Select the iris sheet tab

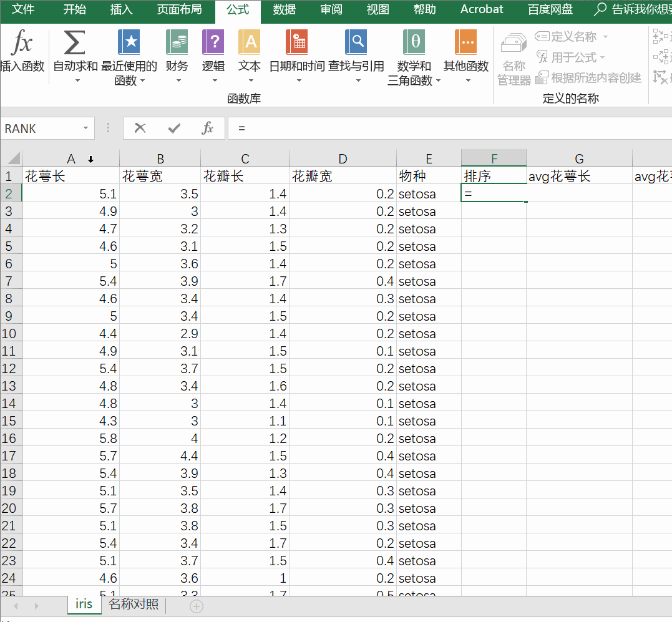(x=84, y=604)
